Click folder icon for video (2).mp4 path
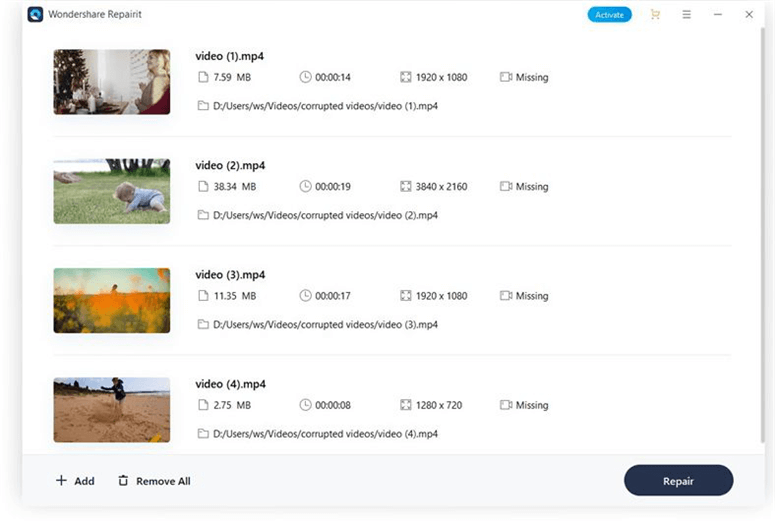This screenshot has height=523, width=775. pyautogui.click(x=203, y=215)
